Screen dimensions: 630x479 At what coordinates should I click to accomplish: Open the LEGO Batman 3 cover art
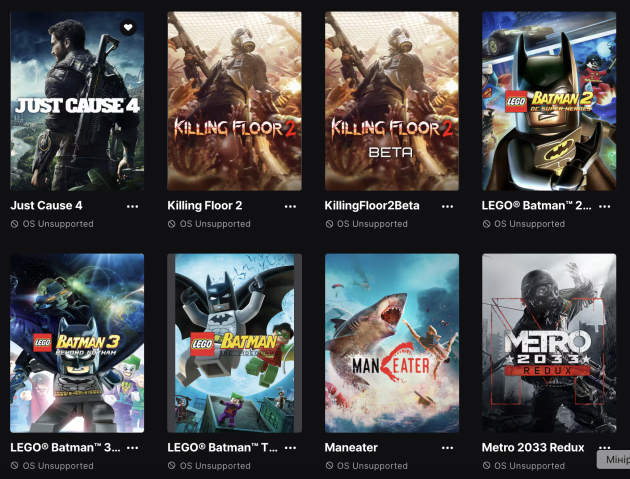(77, 343)
